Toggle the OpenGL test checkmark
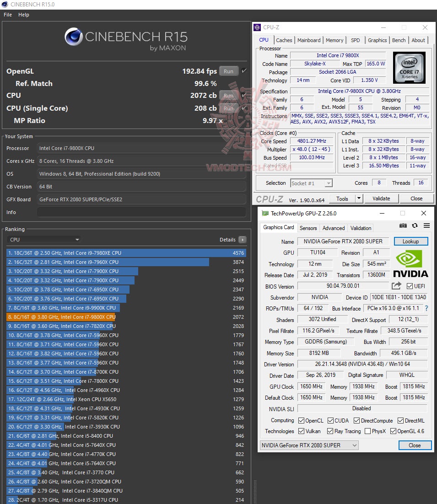437x504 pixels. [x=244, y=71]
